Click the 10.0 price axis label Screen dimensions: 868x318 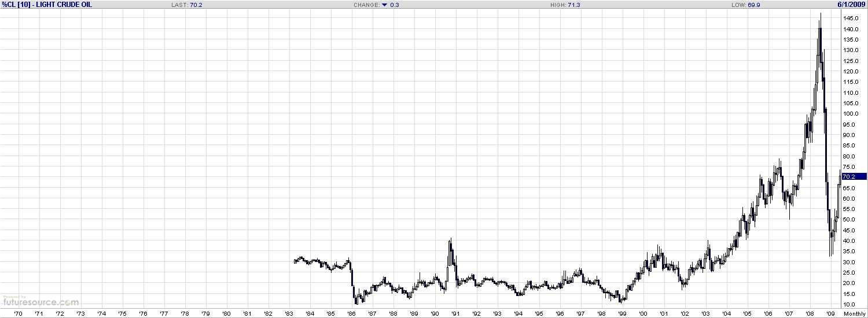pos(849,305)
